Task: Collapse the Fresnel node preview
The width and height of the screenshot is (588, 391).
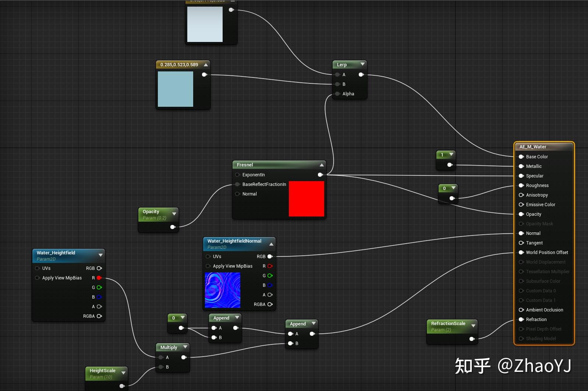Action: [322, 165]
